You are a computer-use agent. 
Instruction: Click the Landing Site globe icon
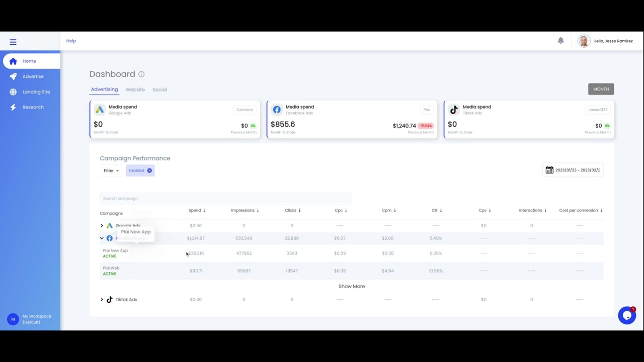click(13, 92)
